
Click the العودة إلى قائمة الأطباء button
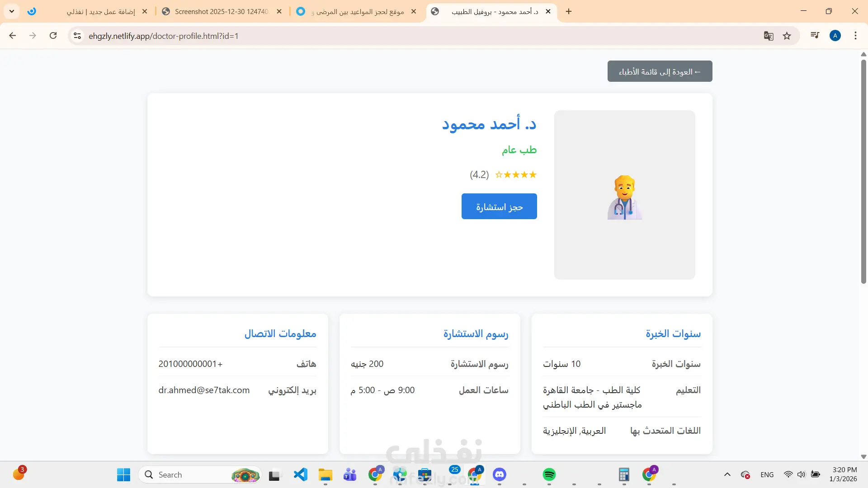pos(660,71)
